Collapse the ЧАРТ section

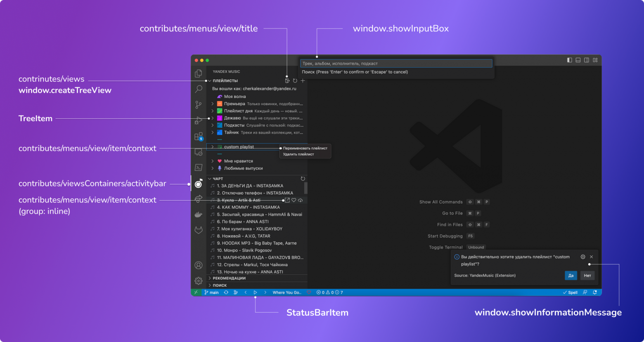click(x=210, y=179)
